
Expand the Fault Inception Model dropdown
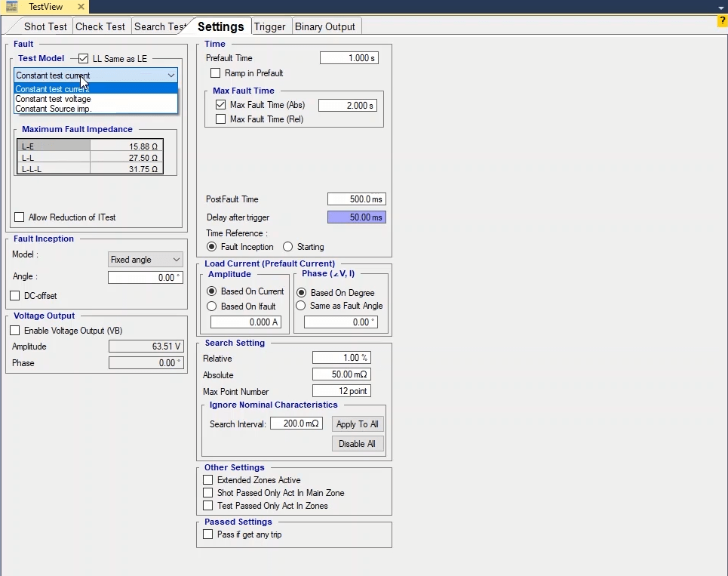pyautogui.click(x=145, y=260)
